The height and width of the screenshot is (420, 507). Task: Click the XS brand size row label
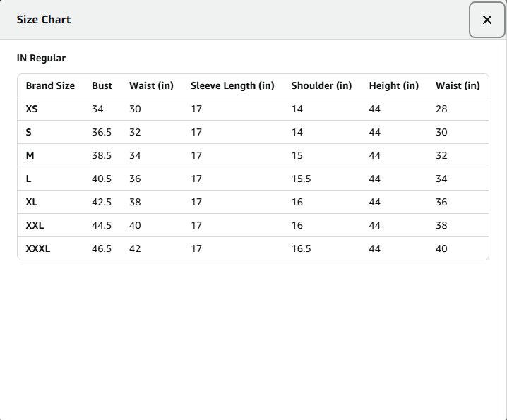tap(32, 109)
